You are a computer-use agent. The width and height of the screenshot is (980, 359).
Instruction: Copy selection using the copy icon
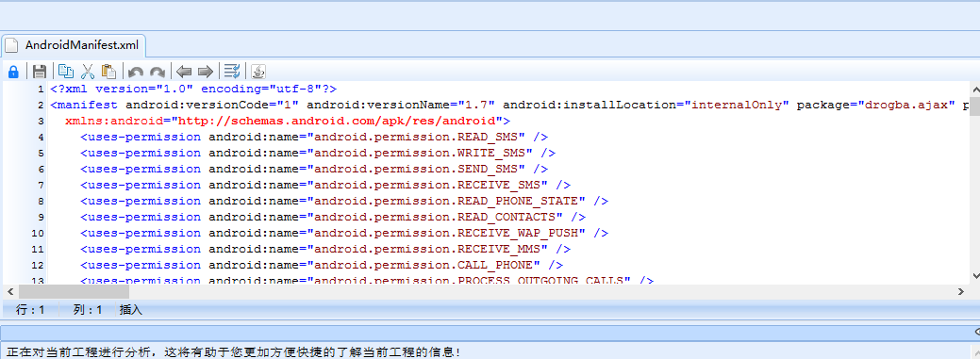(66, 71)
